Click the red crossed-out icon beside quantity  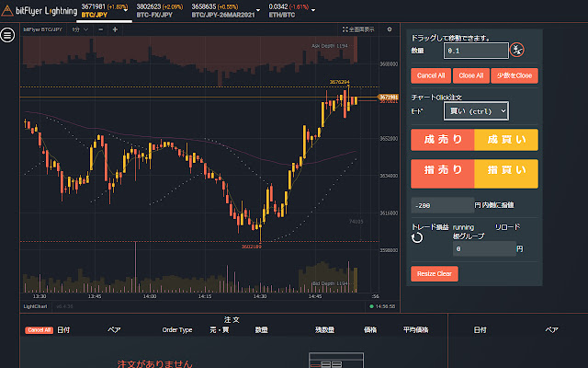[x=517, y=50]
